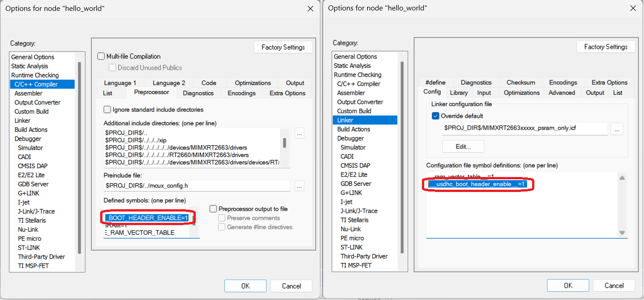644x300 pixels.
Task: Select Third-Party Driver in right dialog category
Action: point(364,256)
